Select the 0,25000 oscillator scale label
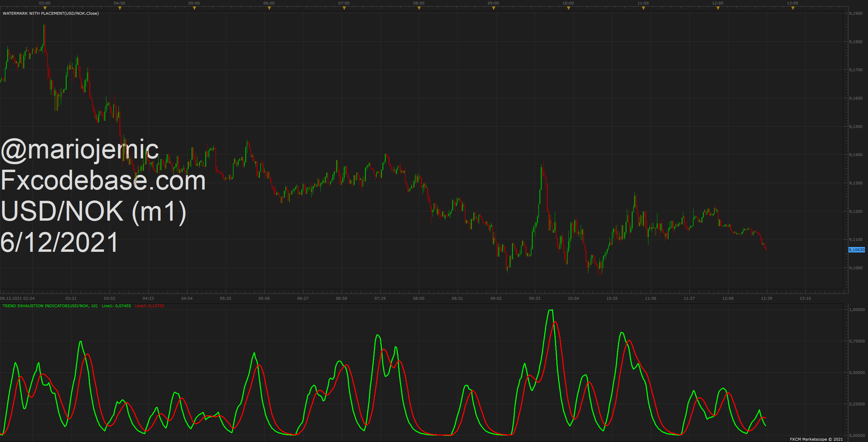 point(857,404)
